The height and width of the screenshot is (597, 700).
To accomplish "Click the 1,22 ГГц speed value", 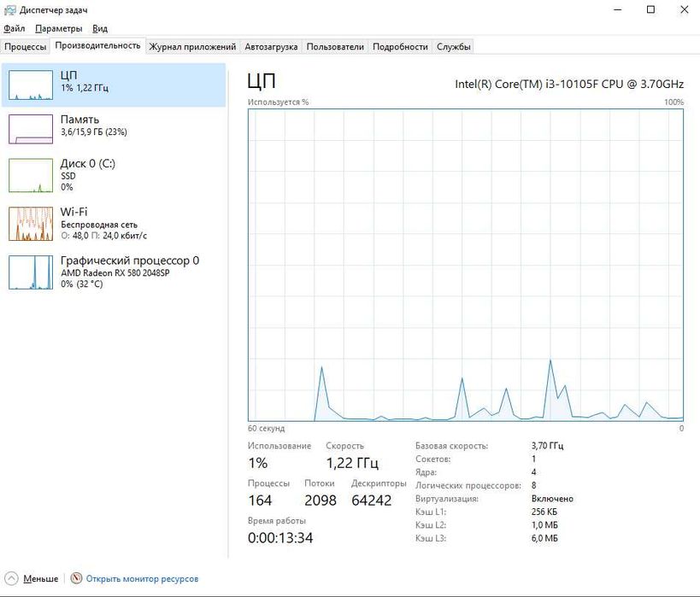I will pos(352,463).
